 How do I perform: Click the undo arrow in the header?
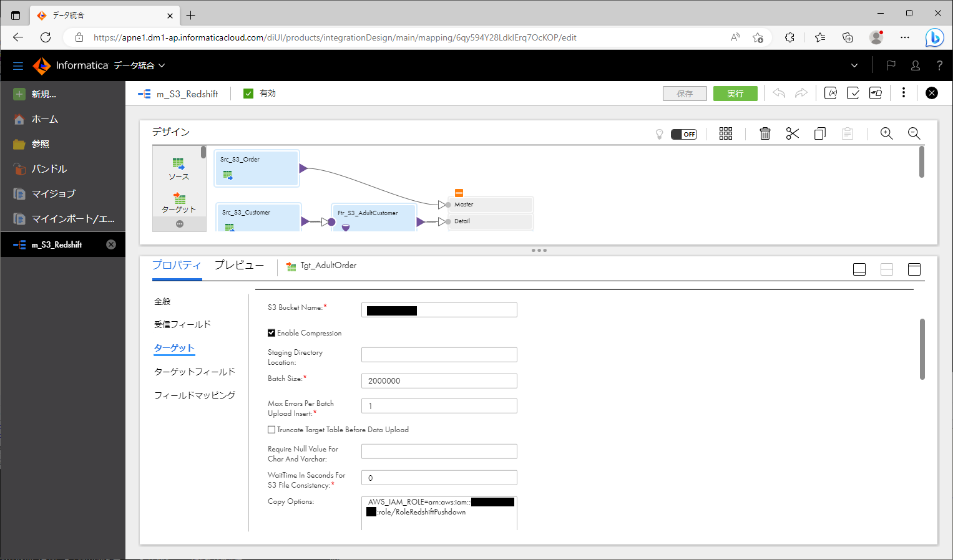(778, 92)
